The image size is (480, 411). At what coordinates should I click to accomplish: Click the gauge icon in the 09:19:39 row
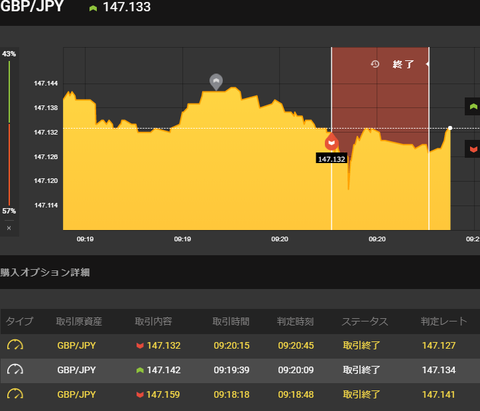(15, 370)
